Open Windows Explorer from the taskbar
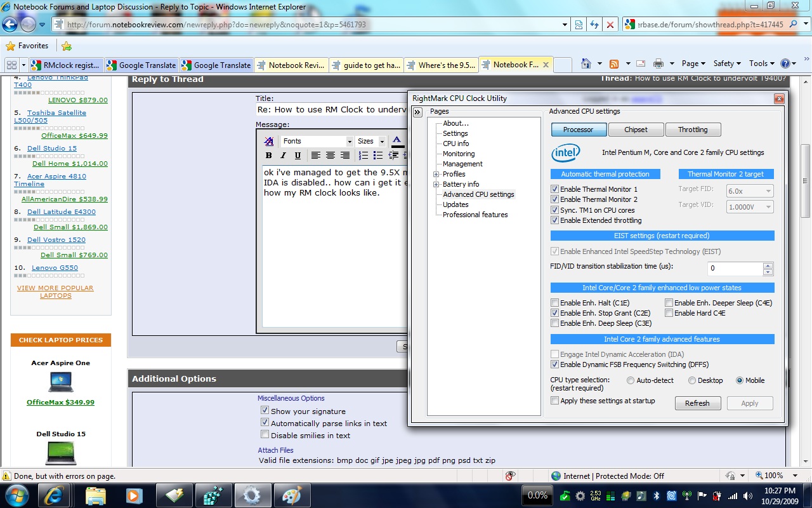This screenshot has width=812, height=508. (96, 495)
